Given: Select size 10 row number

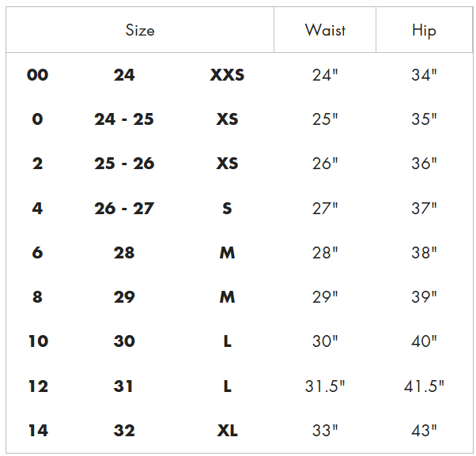Looking at the screenshot, I should [38, 341].
